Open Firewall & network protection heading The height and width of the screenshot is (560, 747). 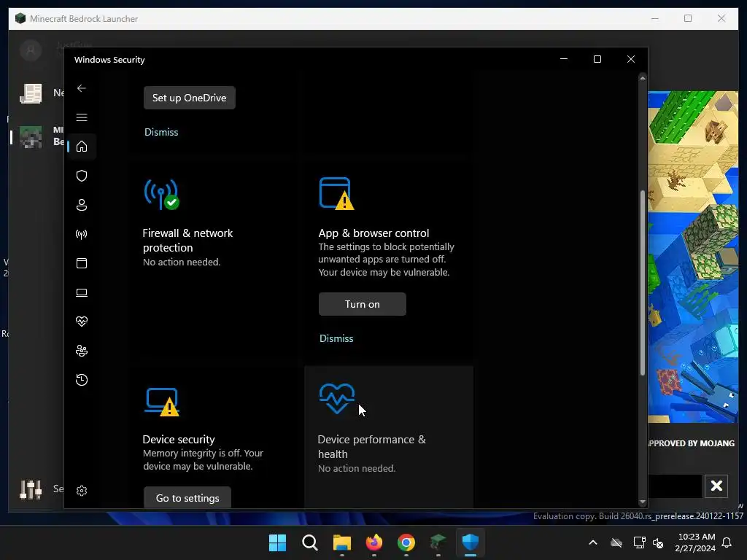click(187, 241)
